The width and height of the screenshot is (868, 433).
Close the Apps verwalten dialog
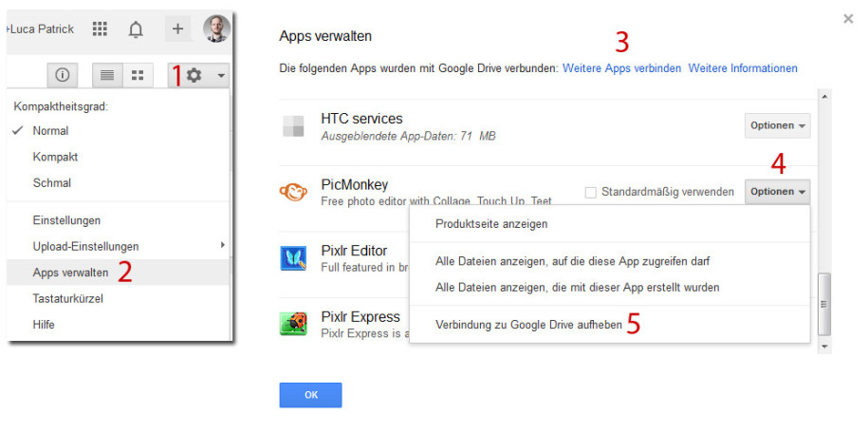point(848,19)
